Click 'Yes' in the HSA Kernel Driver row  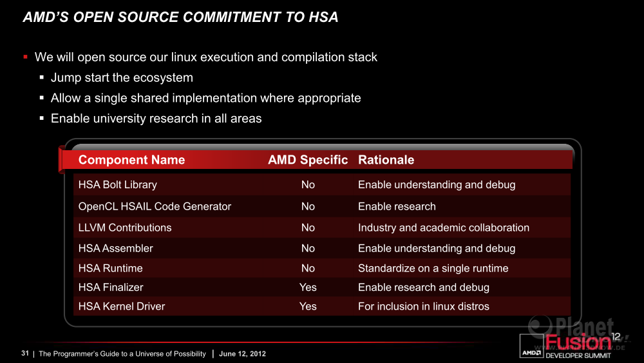308,306
